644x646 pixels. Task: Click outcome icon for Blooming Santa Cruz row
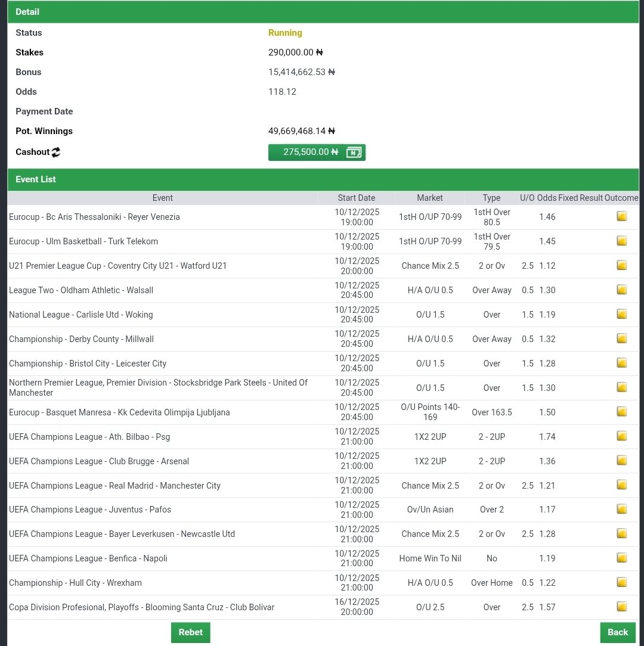point(622,607)
